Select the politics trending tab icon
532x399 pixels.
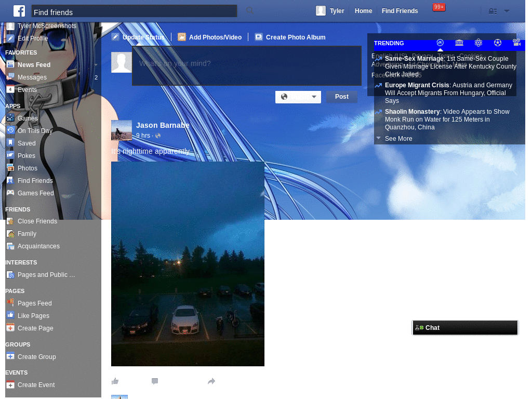(459, 43)
